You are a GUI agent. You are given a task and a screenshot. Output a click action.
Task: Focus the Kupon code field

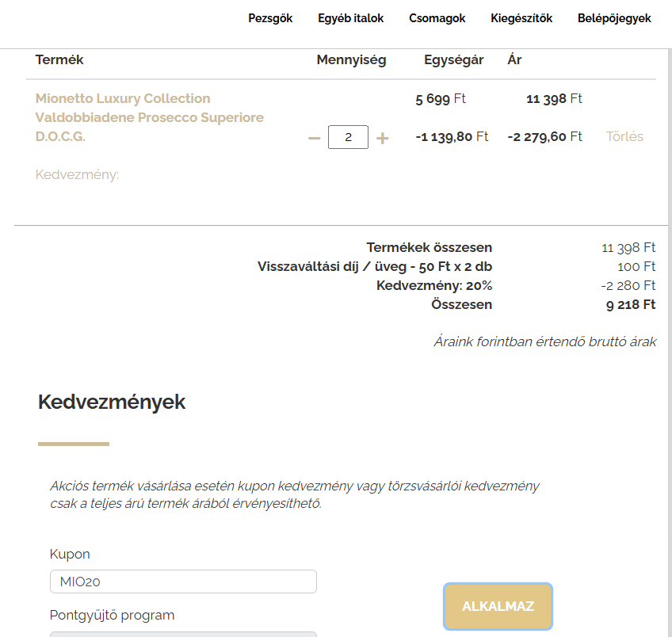183,582
